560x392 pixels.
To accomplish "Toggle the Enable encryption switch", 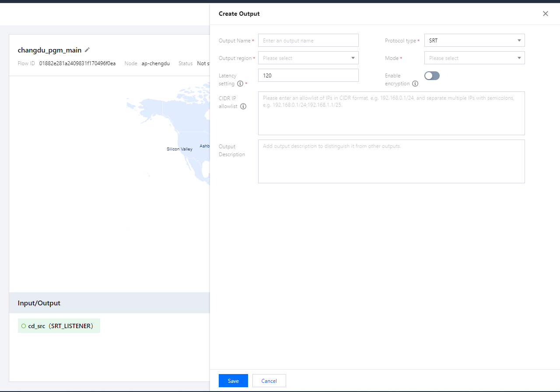I will [432, 76].
